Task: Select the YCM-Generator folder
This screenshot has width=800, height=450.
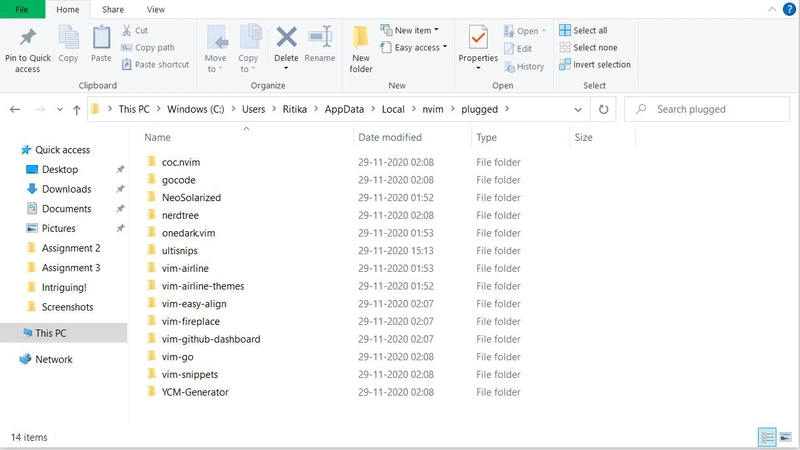Action: (195, 392)
